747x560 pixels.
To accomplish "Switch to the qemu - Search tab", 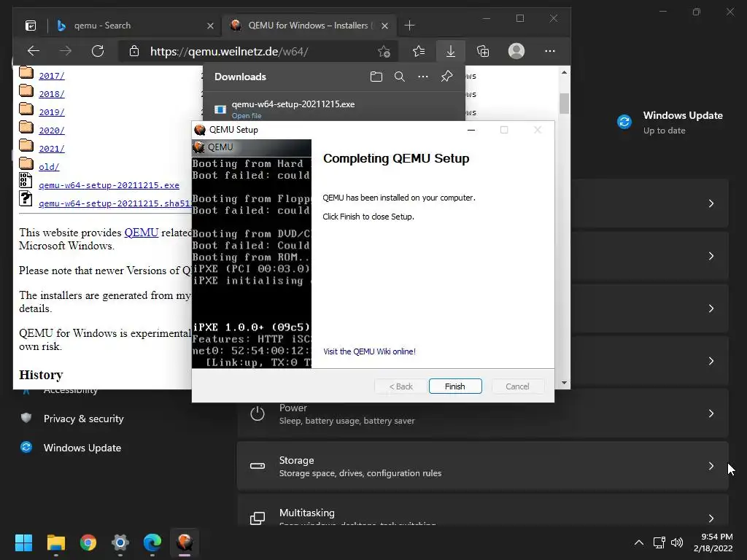I will tap(135, 26).
